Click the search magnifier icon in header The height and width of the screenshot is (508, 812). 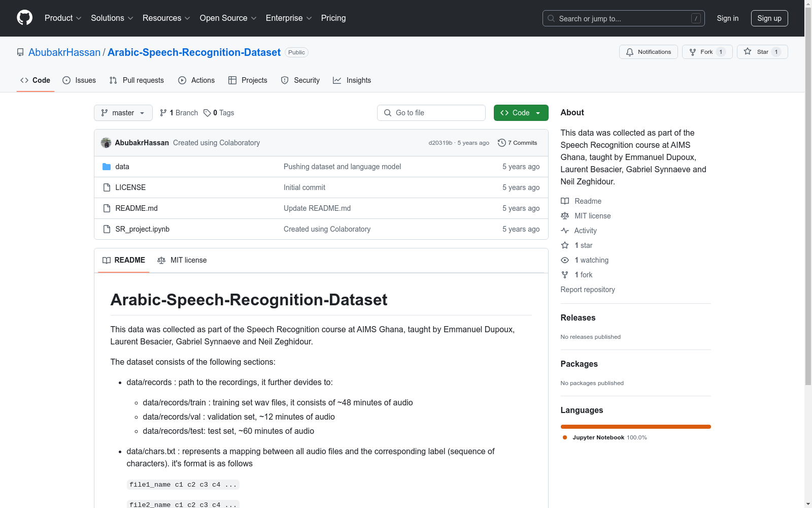coord(551,18)
